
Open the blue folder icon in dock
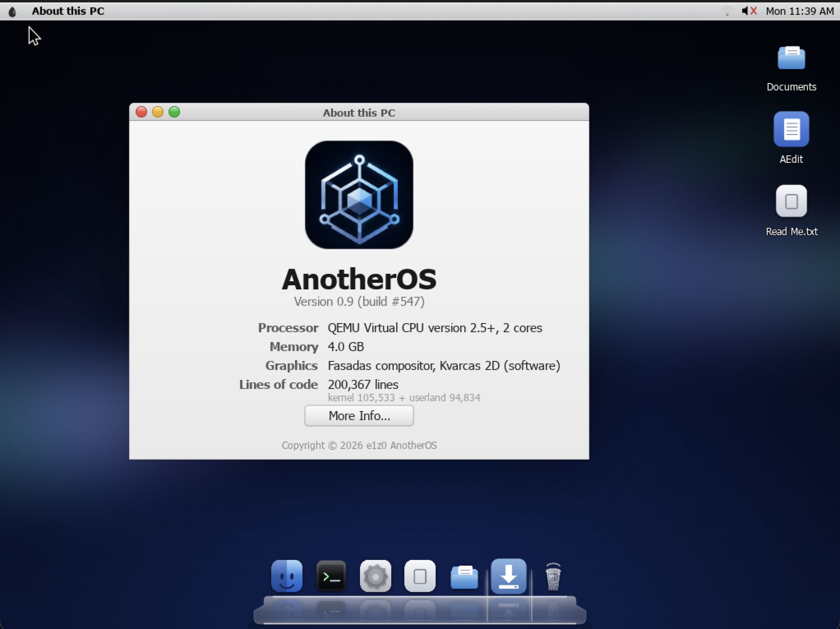464,577
